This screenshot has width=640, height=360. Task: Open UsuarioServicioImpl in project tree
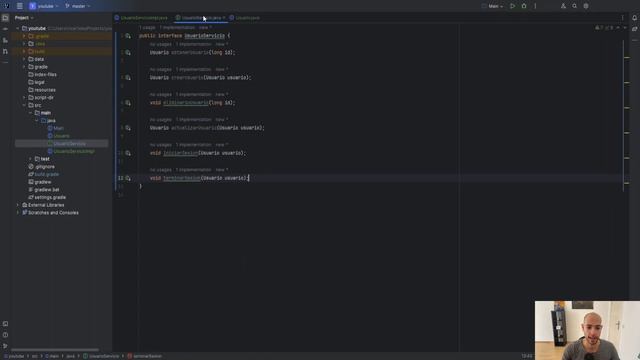coord(71,151)
